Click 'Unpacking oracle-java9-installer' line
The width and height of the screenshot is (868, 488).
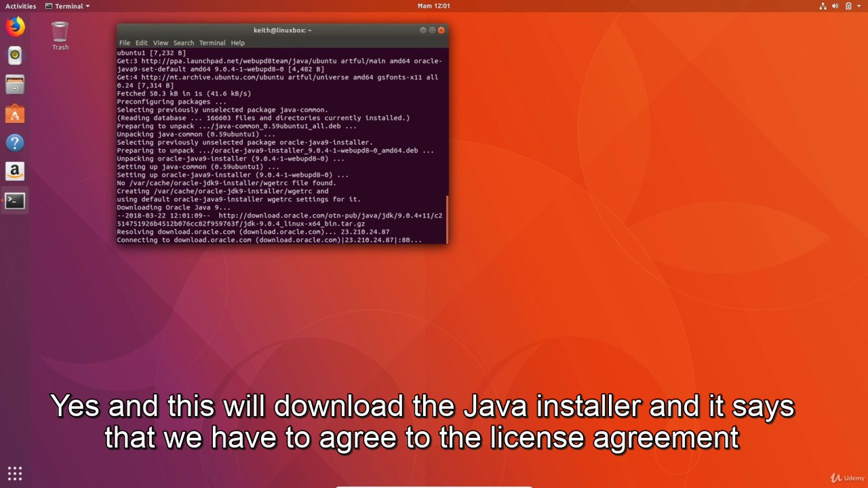click(231, 159)
